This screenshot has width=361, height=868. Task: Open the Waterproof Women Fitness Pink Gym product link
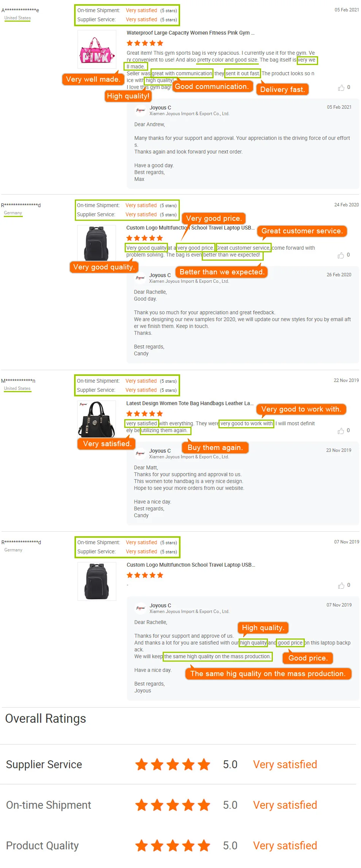[x=190, y=33]
